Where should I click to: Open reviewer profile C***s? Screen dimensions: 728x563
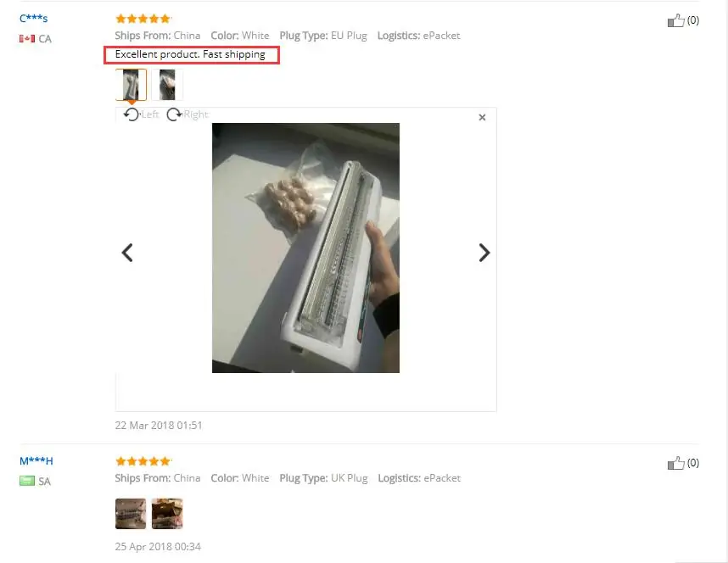click(33, 19)
